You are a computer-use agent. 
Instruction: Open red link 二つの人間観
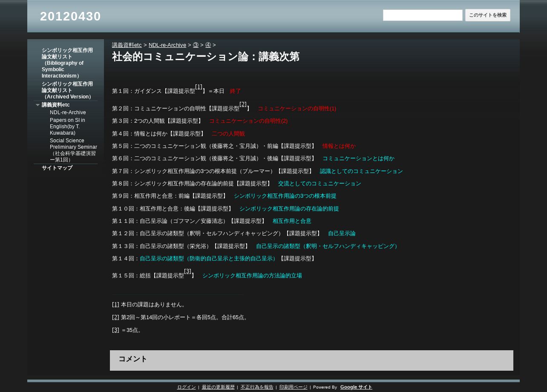click(x=228, y=134)
